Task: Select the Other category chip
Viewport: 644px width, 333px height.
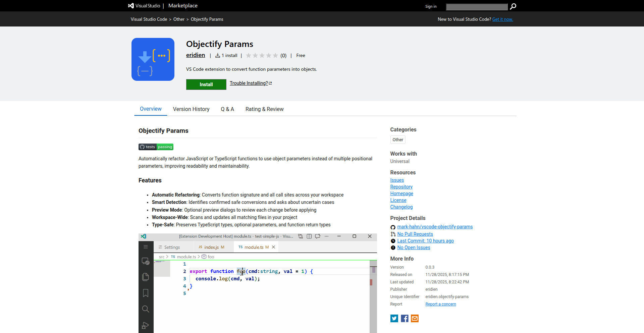Action: pos(398,140)
